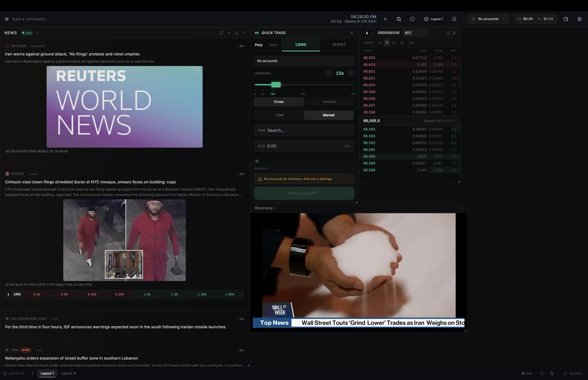Switch Quick Trade to the Spot tab
Viewport: 588px width, 380px height.
(x=272, y=45)
